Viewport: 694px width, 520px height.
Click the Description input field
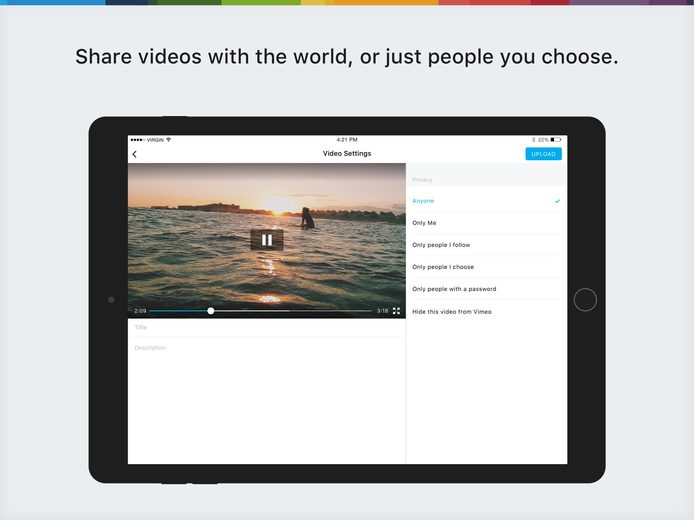tap(266, 348)
